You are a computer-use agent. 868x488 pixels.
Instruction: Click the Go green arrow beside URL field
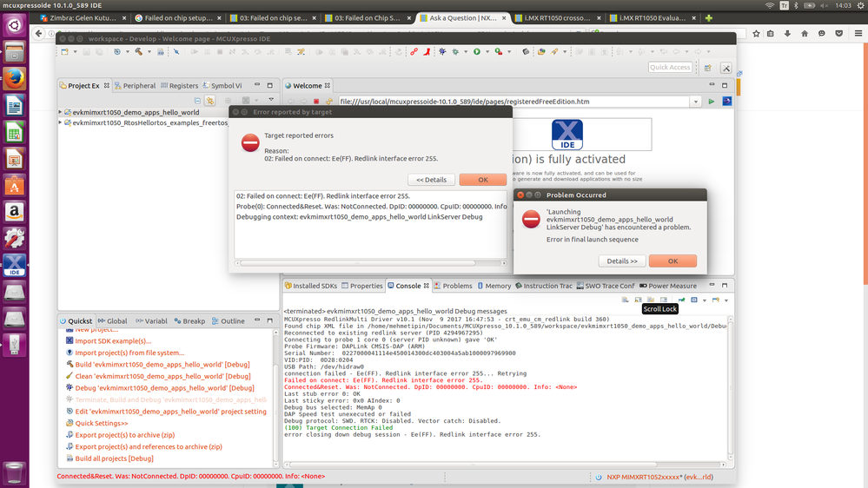[x=712, y=102]
